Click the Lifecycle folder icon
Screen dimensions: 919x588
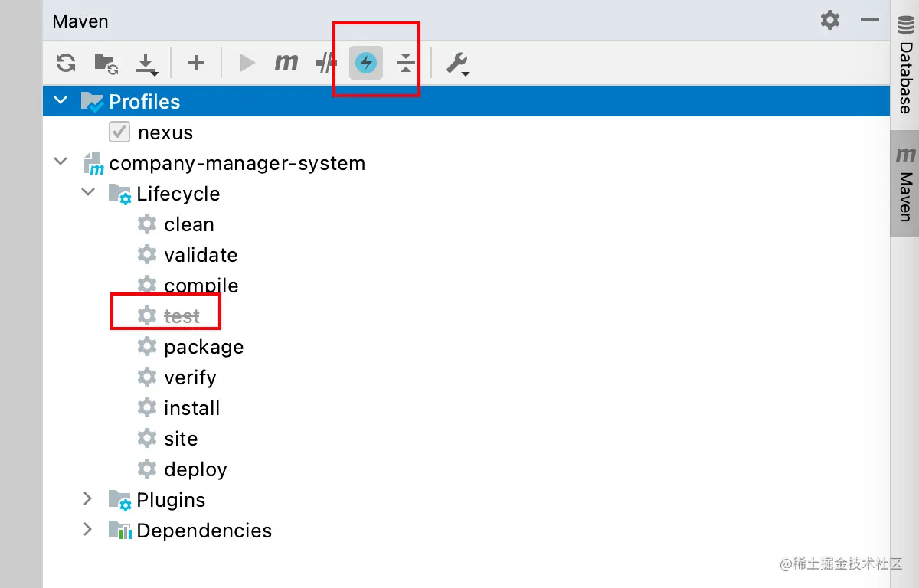pos(120,194)
